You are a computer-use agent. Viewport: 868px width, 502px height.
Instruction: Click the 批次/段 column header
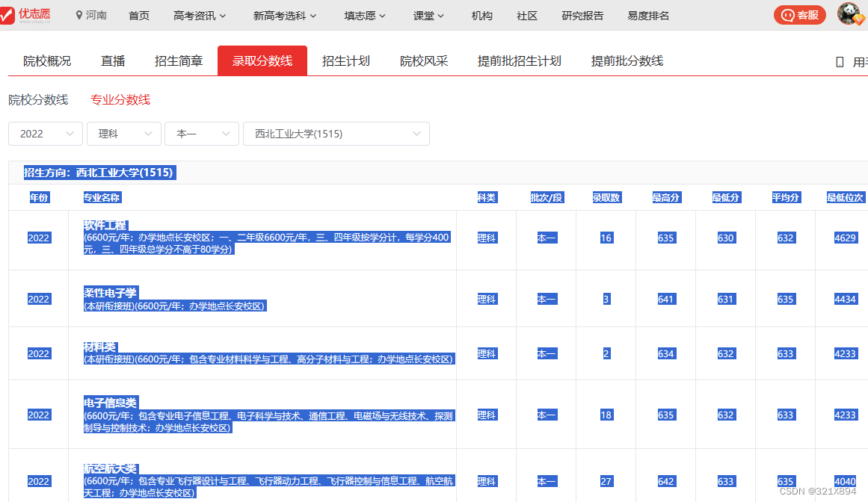547,197
